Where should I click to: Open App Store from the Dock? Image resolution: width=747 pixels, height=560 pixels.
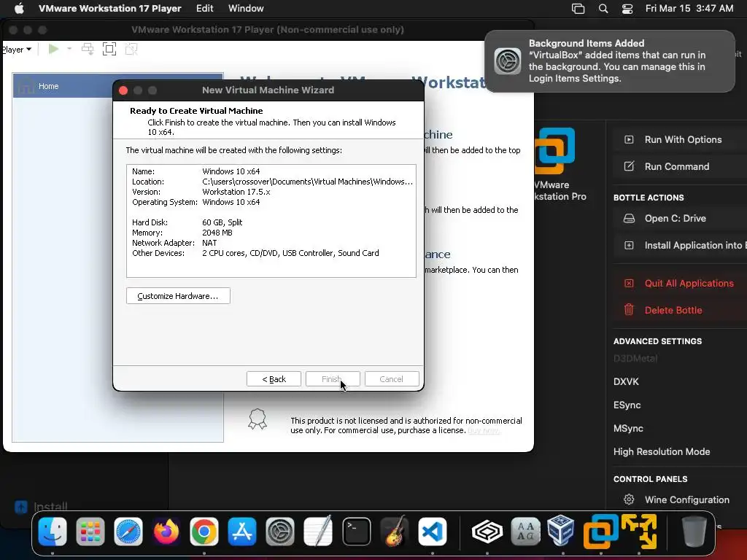coord(242,532)
